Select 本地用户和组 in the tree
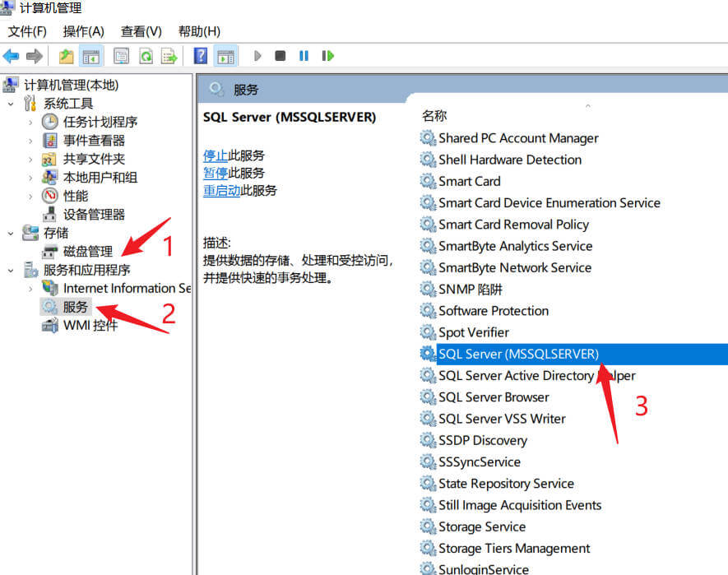The image size is (728, 575). pos(100,178)
